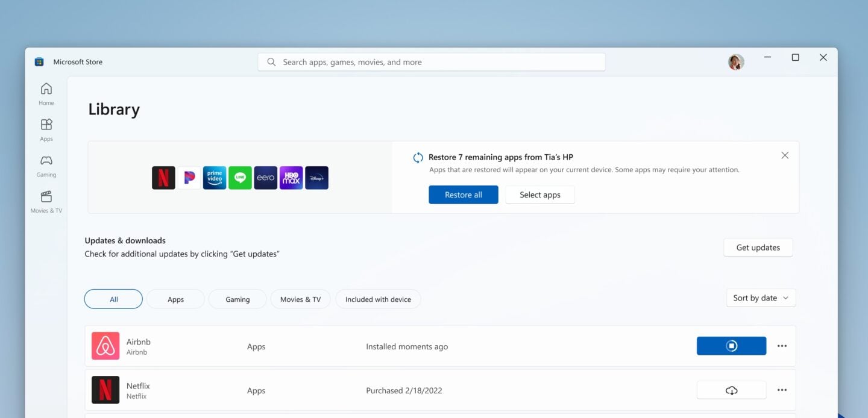868x418 pixels.
Task: Click the Microsoft Store logo icon
Action: pyautogui.click(x=39, y=61)
